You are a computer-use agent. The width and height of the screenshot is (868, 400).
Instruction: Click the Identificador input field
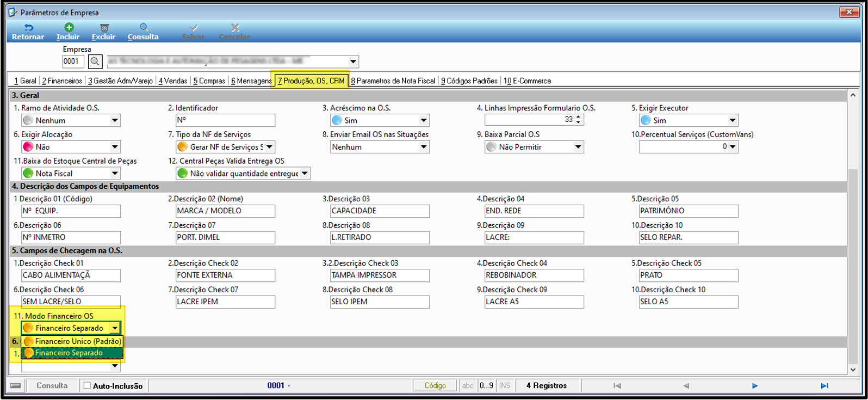point(225,120)
